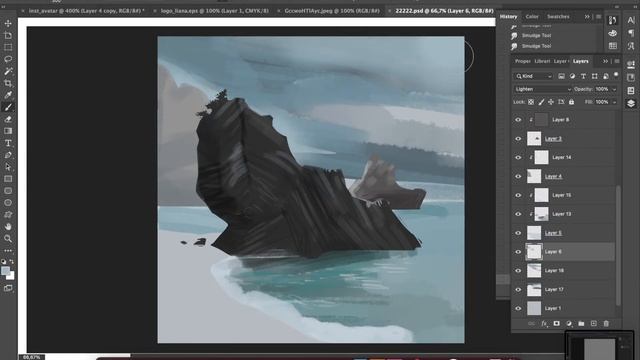Toggle layer filtering on/off switch

coord(616,75)
